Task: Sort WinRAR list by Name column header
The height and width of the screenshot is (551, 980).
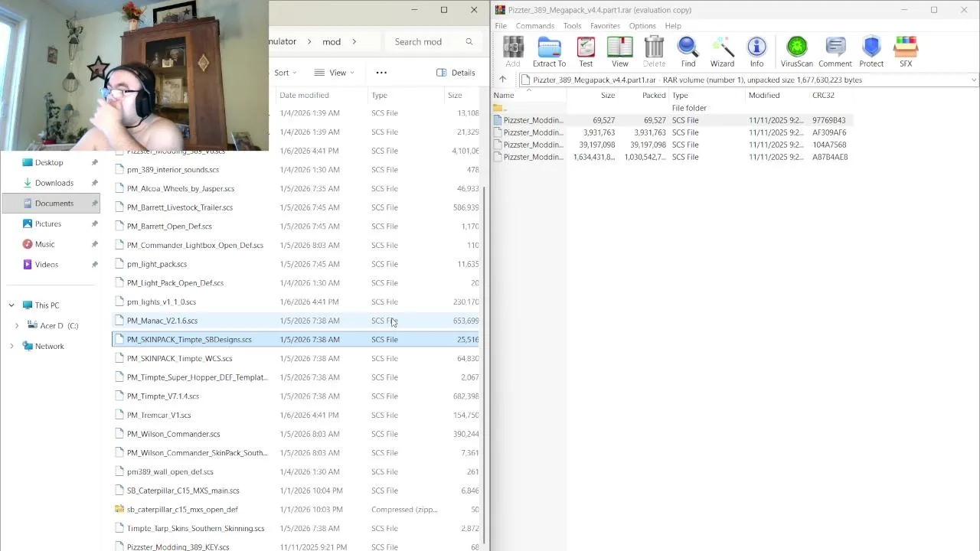Action: tap(528, 96)
